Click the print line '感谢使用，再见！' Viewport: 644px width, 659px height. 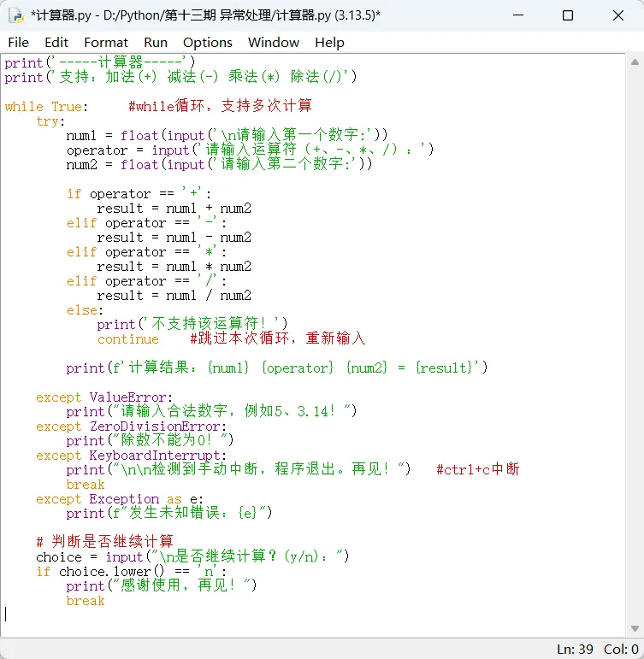tap(162, 585)
